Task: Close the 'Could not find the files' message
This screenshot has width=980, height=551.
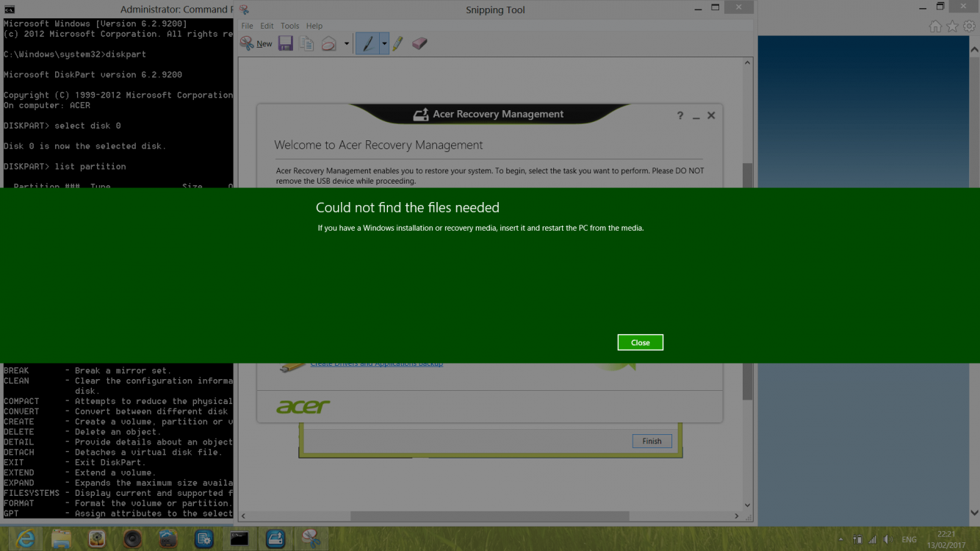Action: pos(640,342)
